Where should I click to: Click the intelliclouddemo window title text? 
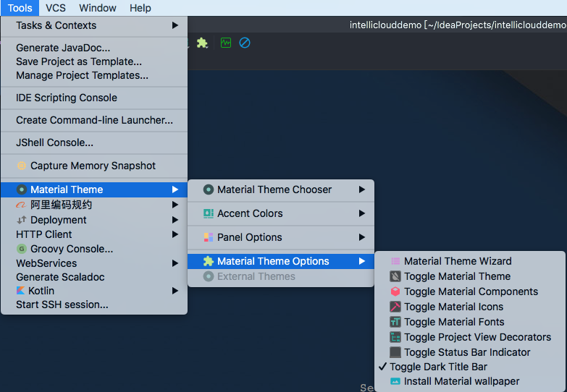pyautogui.click(x=458, y=25)
